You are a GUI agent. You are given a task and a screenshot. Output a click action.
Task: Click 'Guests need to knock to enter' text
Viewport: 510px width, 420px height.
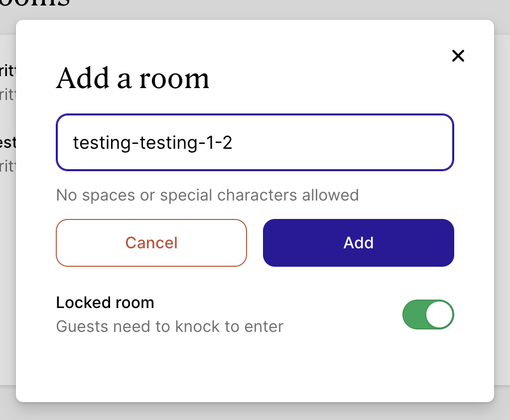click(x=170, y=326)
